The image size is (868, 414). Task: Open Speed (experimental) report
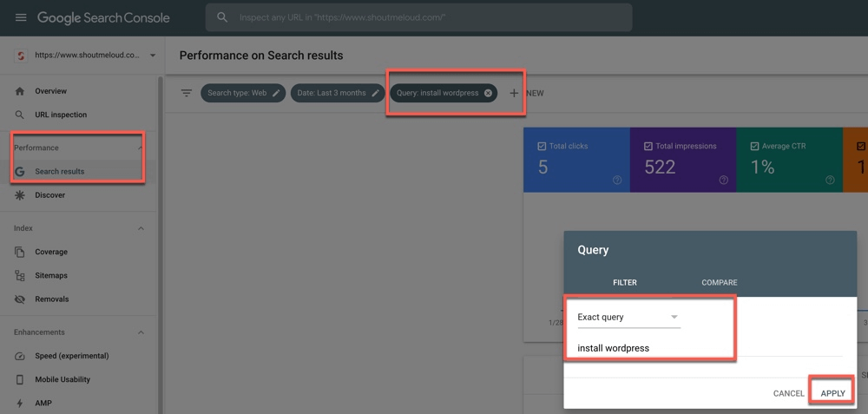[x=72, y=356]
